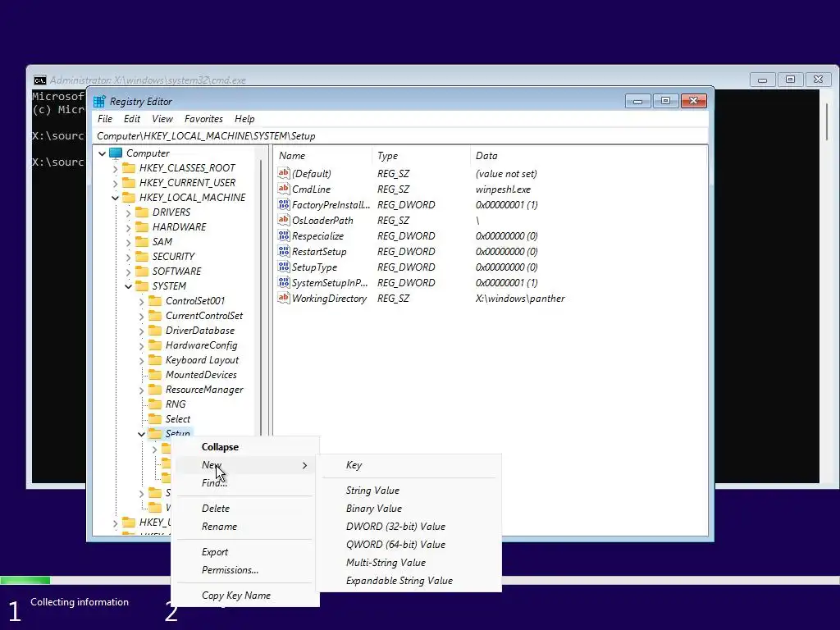Click the string icon beside (Default)
This screenshot has height=630, width=840.
click(x=283, y=173)
